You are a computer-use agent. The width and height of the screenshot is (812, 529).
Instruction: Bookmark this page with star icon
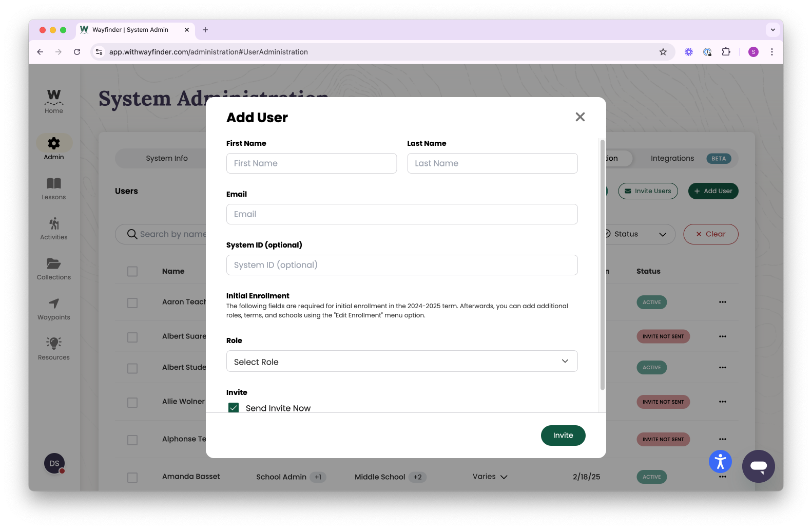[x=663, y=52]
